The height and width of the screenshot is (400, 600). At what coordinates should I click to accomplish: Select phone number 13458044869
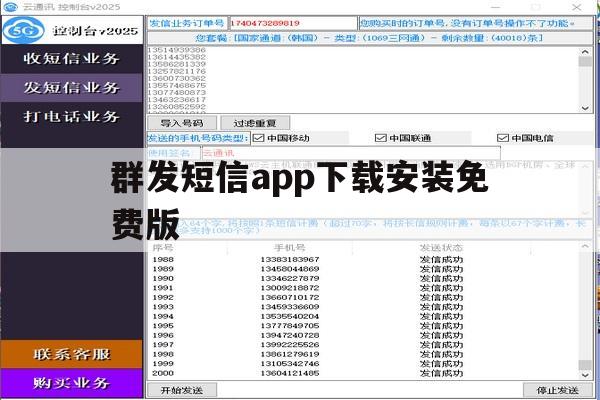pyautogui.click(x=290, y=269)
